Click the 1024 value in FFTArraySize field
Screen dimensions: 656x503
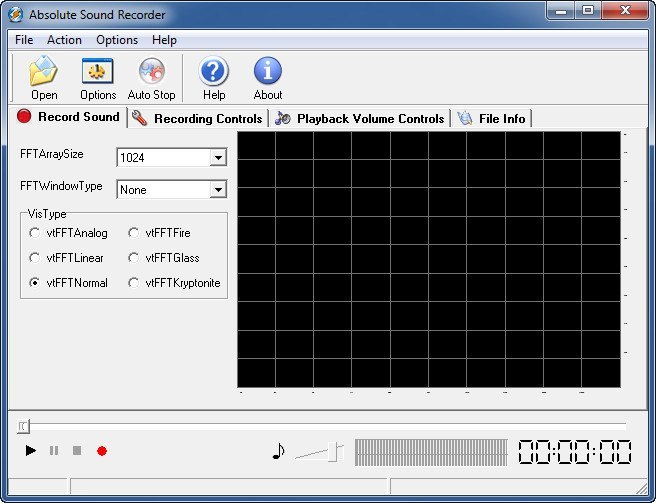click(132, 158)
